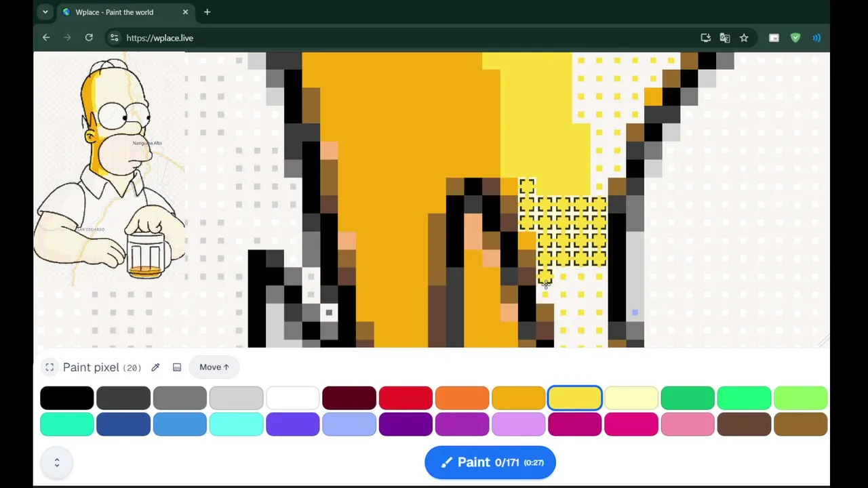The width and height of the screenshot is (868, 488).
Task: Select the white color swatch
Action: point(292,398)
